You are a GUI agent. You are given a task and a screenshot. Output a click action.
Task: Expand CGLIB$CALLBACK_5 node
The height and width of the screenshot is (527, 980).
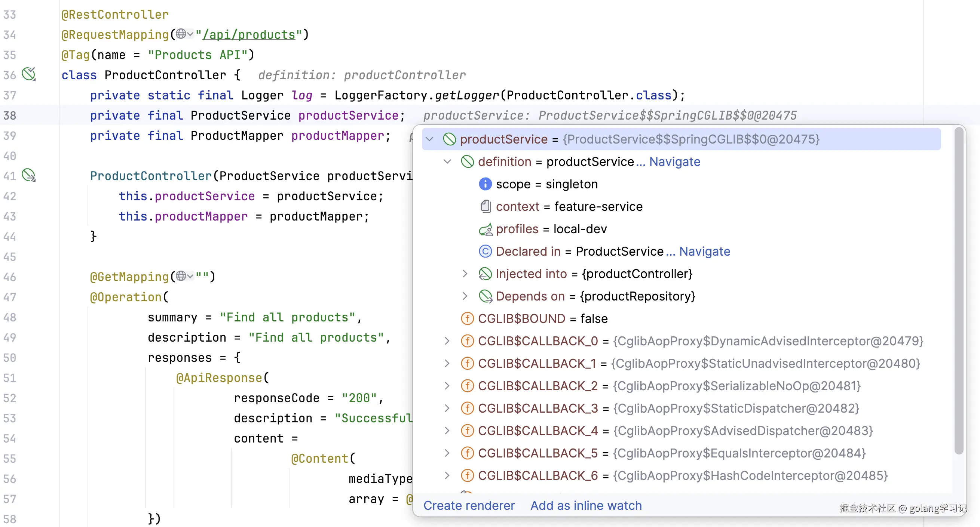(x=447, y=453)
